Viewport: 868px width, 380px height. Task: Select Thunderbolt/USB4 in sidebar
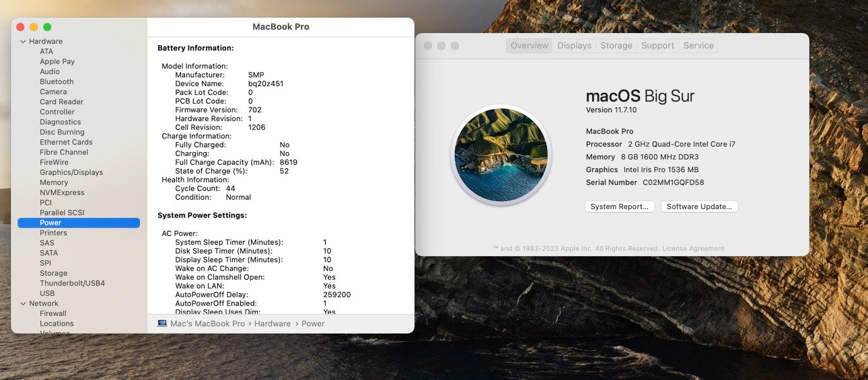tap(72, 284)
